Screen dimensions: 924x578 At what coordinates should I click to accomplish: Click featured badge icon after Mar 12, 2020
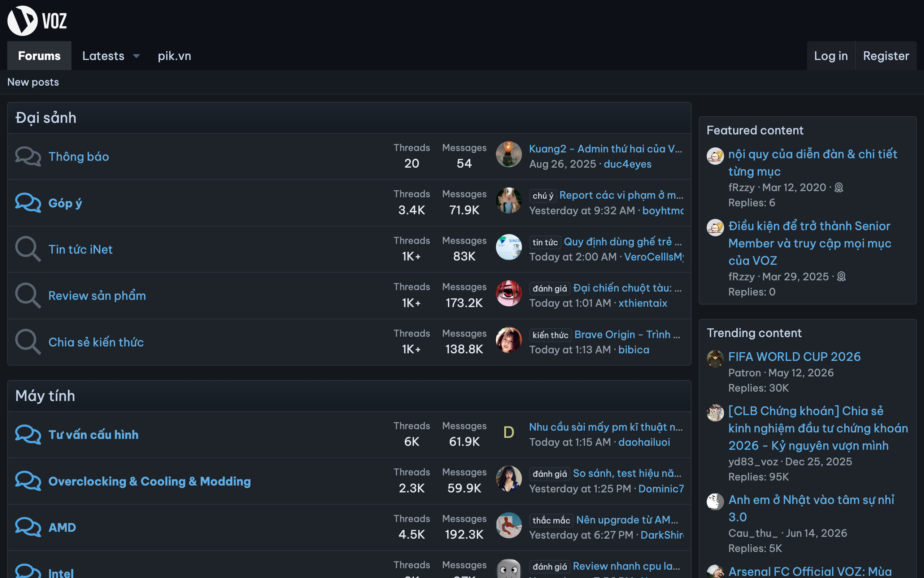click(x=839, y=188)
